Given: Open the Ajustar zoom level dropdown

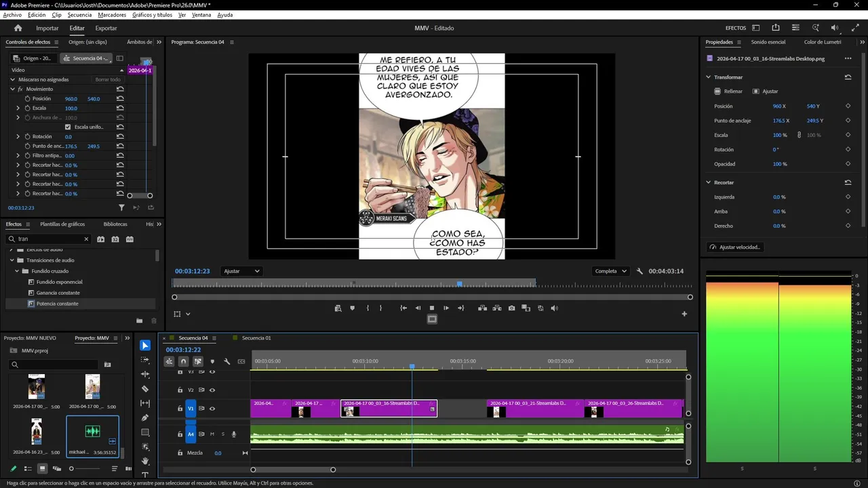Looking at the screenshot, I should 241,271.
